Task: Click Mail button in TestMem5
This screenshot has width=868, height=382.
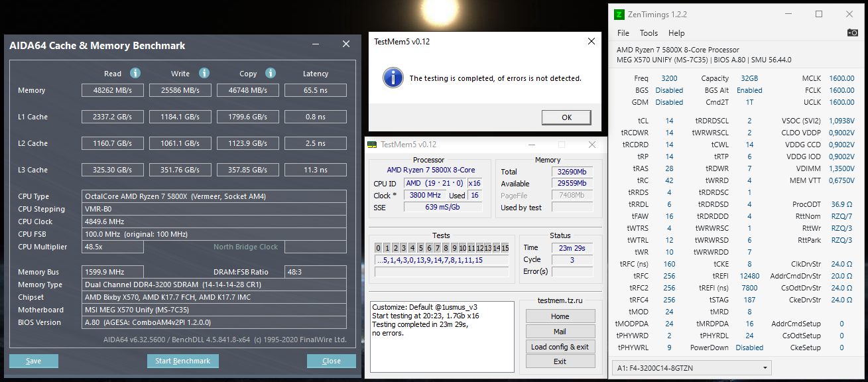Action: [560, 332]
